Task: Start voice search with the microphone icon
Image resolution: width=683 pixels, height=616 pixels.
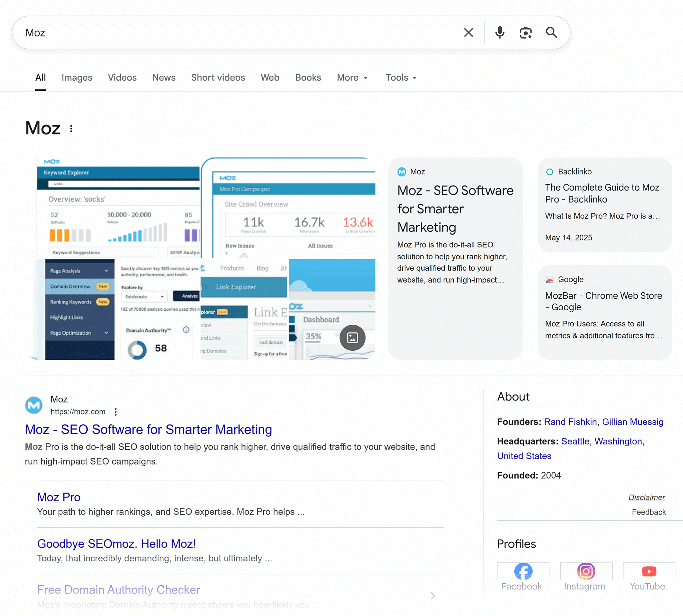Action: pyautogui.click(x=500, y=32)
